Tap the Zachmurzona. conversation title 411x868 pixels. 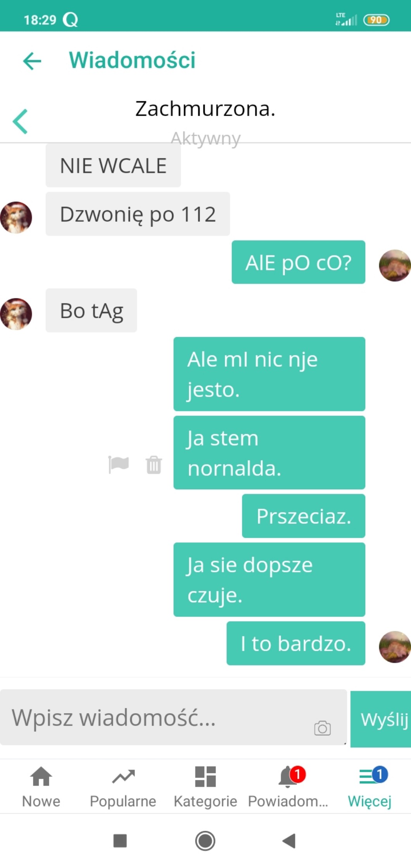coord(205,109)
